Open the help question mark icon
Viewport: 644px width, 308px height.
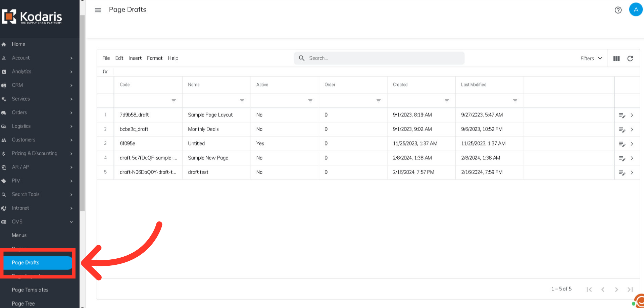coord(618,10)
